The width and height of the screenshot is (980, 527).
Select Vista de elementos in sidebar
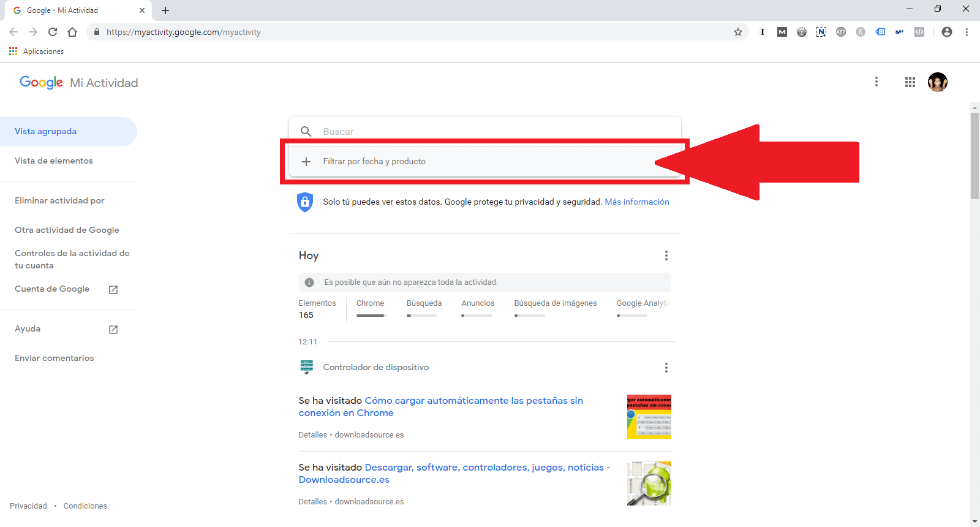point(54,161)
